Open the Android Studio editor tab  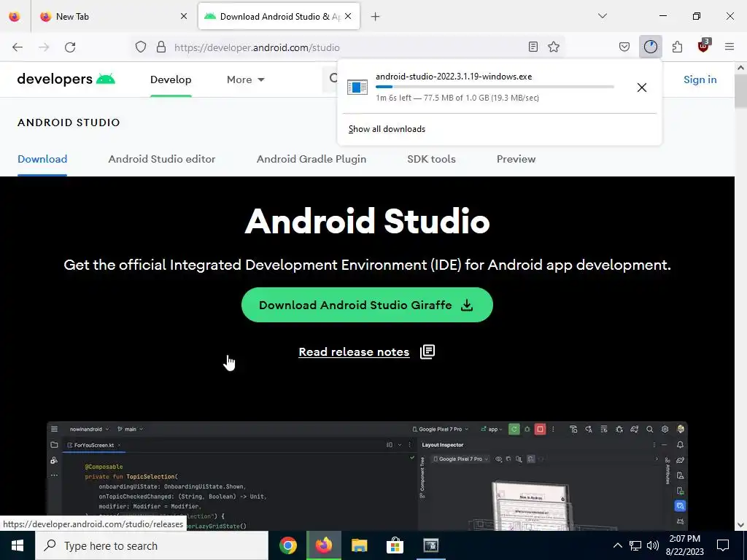(x=161, y=159)
